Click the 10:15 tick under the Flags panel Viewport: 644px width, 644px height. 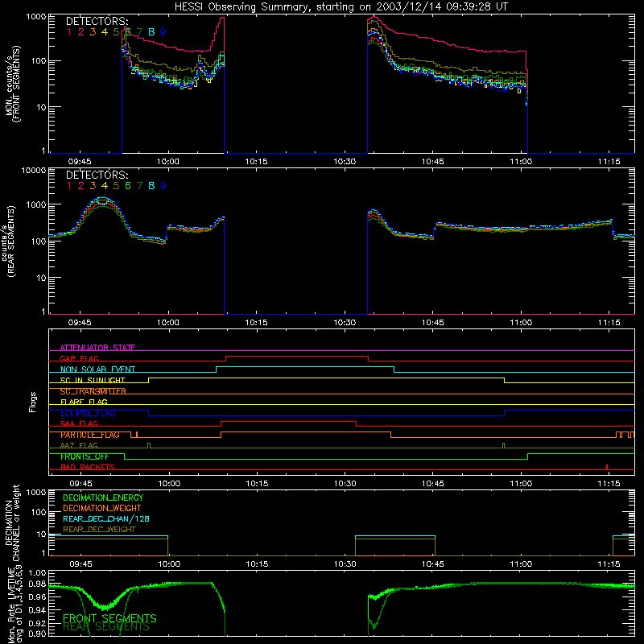coord(257,484)
